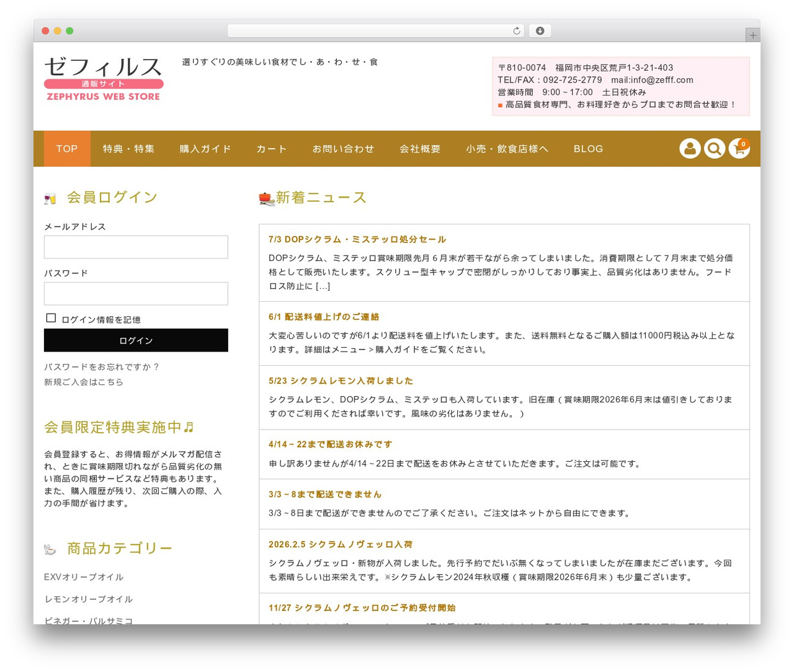Viewport: 794px width, 672px height.
Task: Open the お問い合わせ page
Action: click(343, 149)
